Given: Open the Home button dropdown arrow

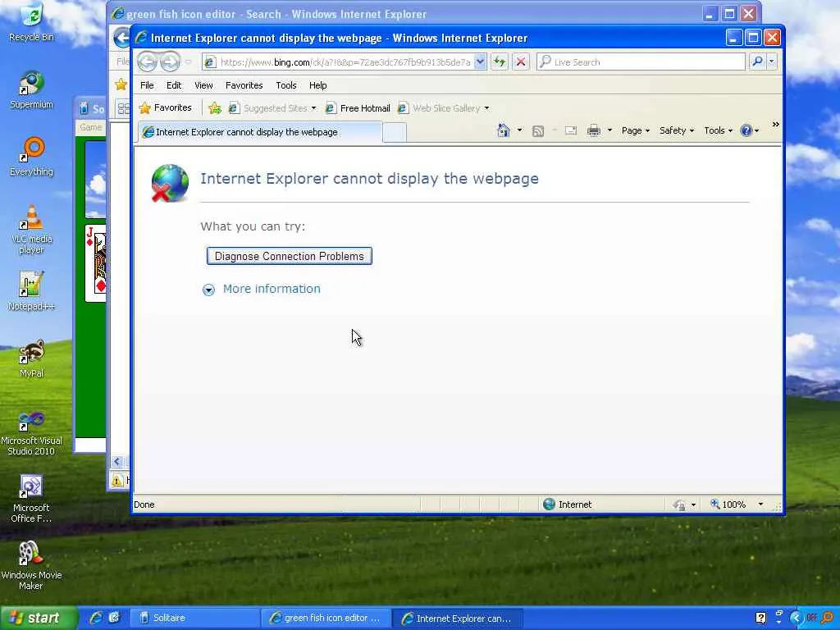Looking at the screenshot, I should (x=519, y=130).
